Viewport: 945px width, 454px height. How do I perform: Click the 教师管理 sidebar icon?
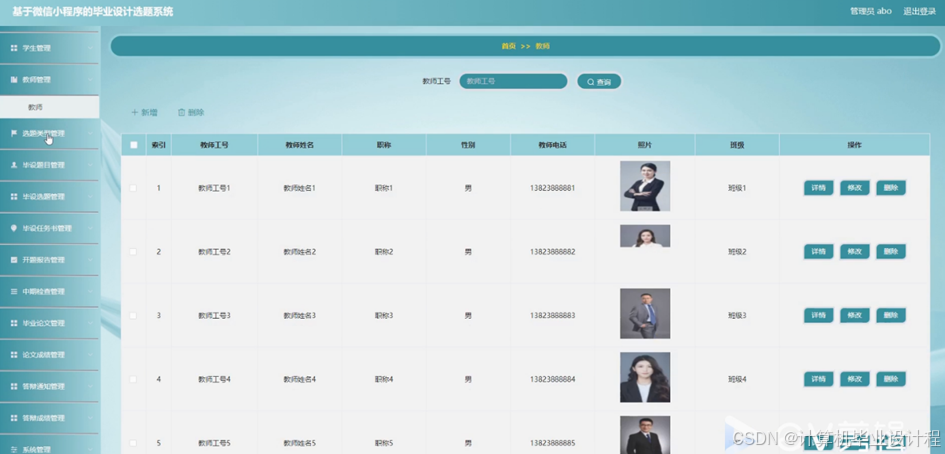[14, 80]
